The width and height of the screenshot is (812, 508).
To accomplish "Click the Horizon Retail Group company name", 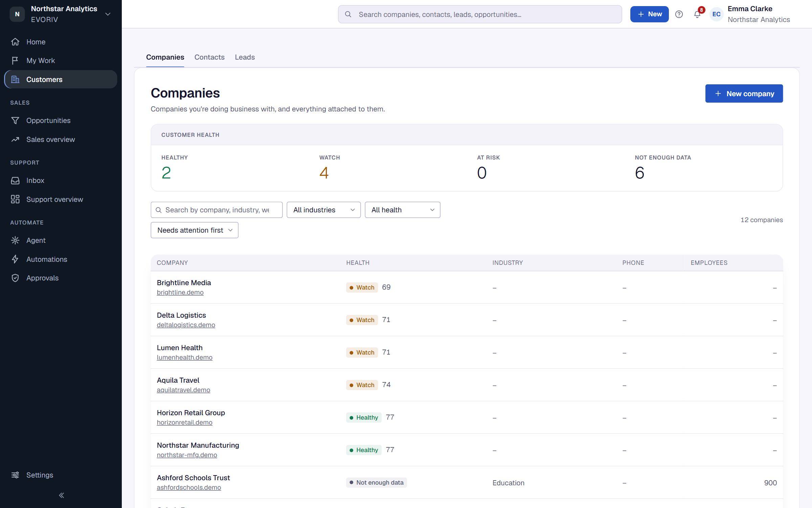I will pos(191,413).
